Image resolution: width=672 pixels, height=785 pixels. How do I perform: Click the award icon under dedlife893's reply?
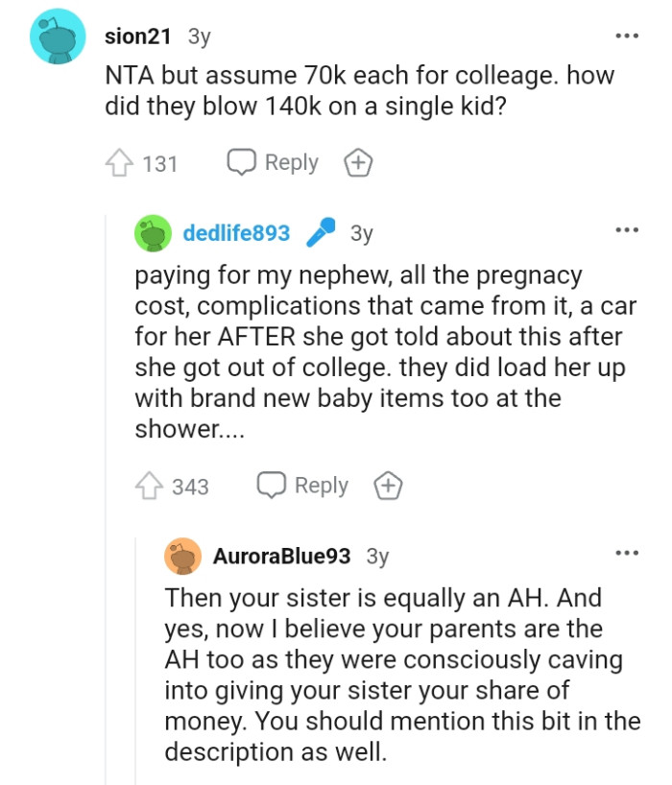[x=388, y=486]
